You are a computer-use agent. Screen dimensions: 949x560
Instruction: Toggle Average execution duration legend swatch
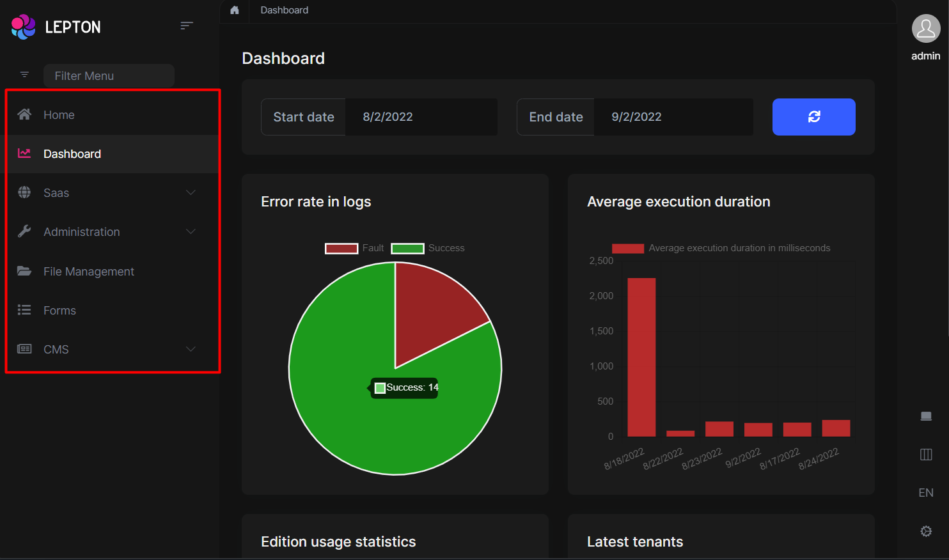[628, 249]
